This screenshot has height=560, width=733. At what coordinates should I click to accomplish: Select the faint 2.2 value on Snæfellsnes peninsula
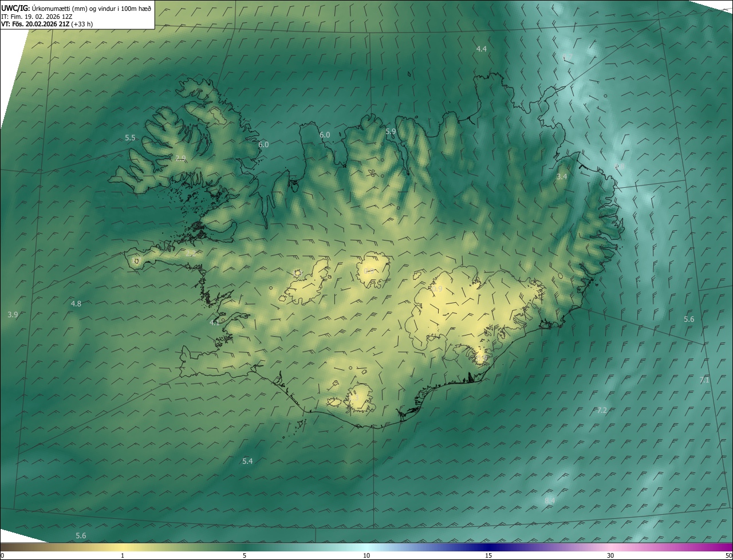(191, 253)
